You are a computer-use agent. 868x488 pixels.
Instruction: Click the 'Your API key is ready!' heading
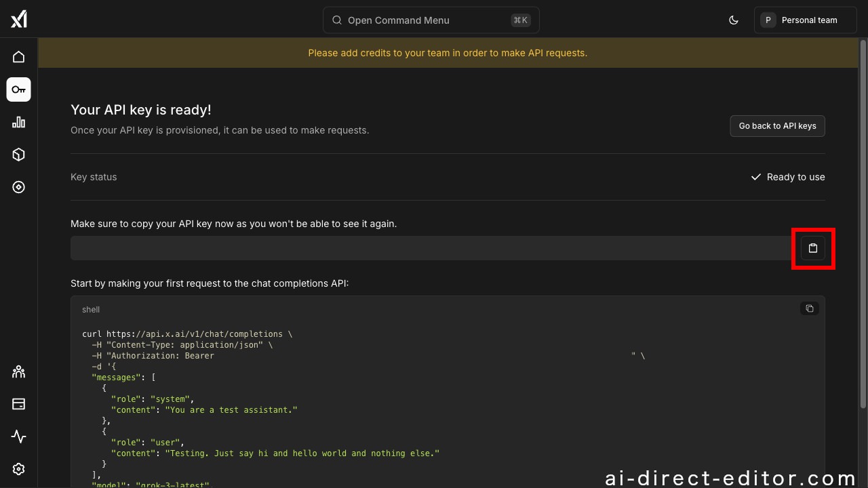point(141,110)
